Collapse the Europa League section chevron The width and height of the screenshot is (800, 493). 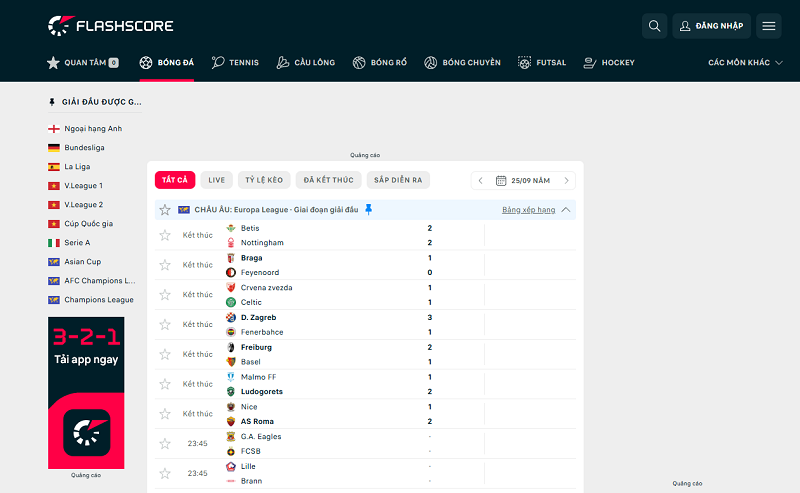point(566,210)
